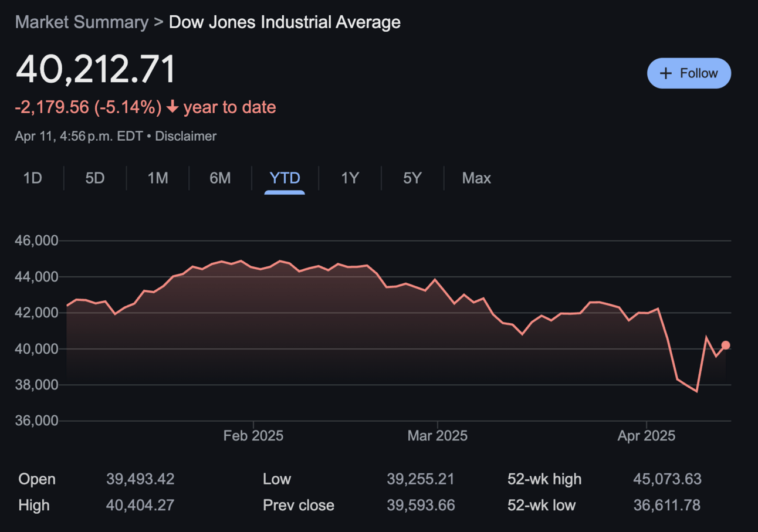Click the High value 40,404.27
758x532 pixels.
point(140,505)
